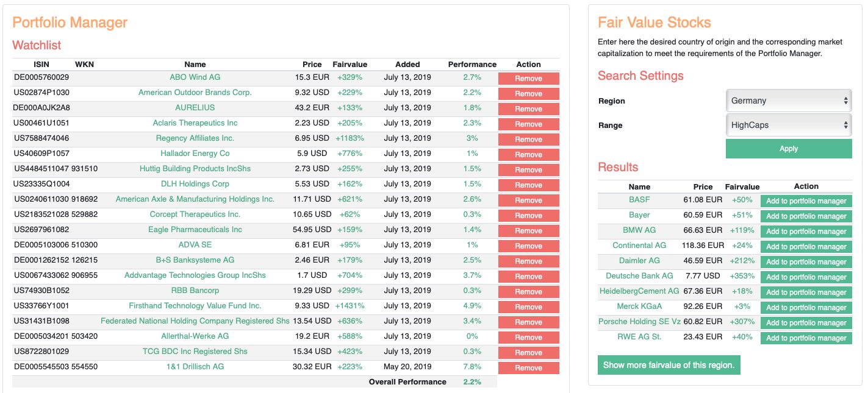The image size is (868, 393).
Task: Open the Regency Affiliates Inc. stock link
Action: 195,138
